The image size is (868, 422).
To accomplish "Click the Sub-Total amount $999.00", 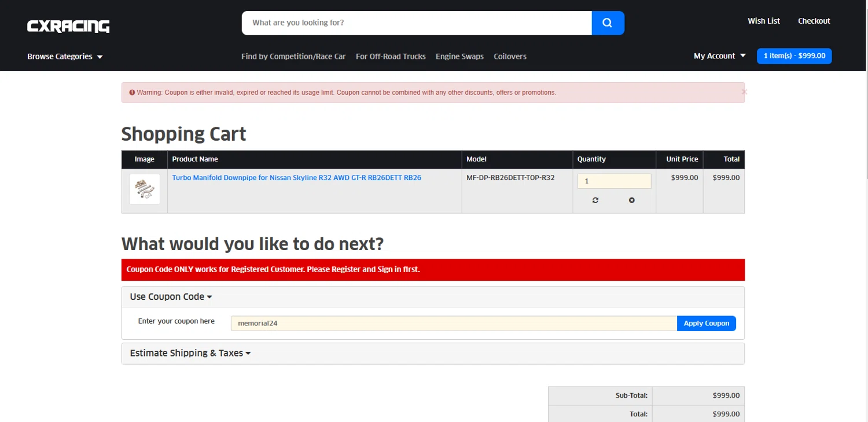I will (x=726, y=396).
